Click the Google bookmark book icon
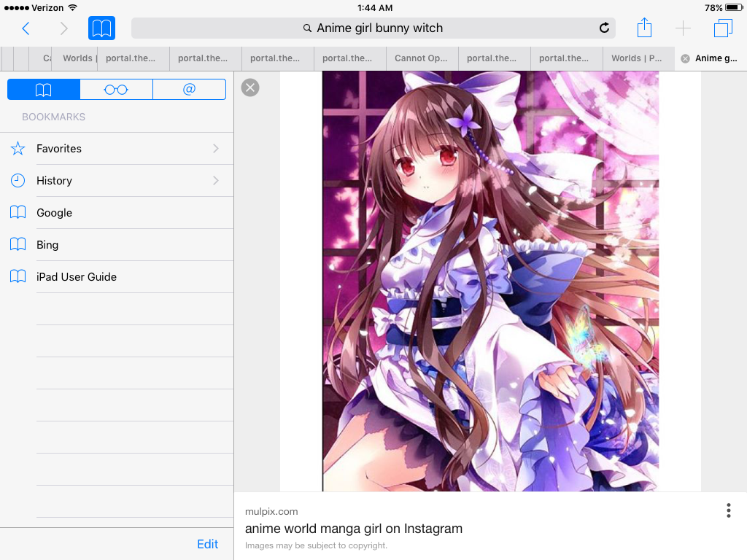The width and height of the screenshot is (747, 560). [18, 212]
